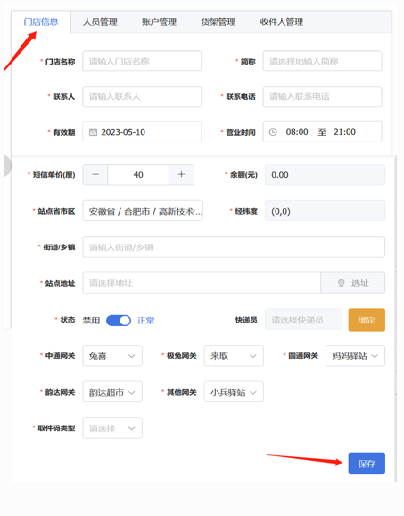The image size is (404, 516).
Task: Select the 站点省市区 region selector
Action: click(x=143, y=211)
